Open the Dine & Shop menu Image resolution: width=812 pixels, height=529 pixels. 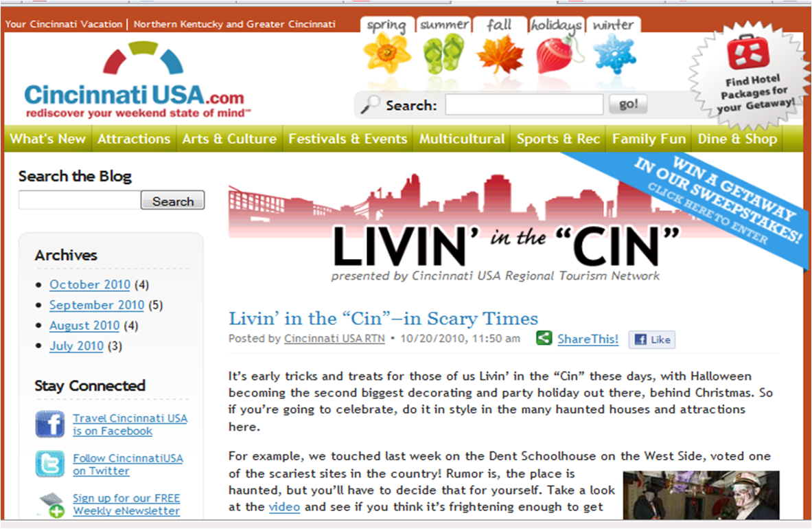point(737,139)
